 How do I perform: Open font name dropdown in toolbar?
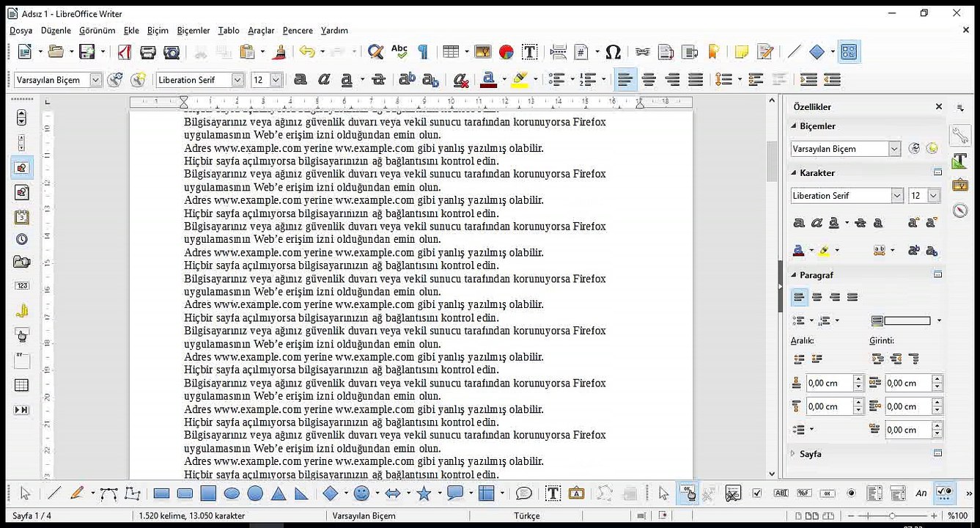[237, 79]
